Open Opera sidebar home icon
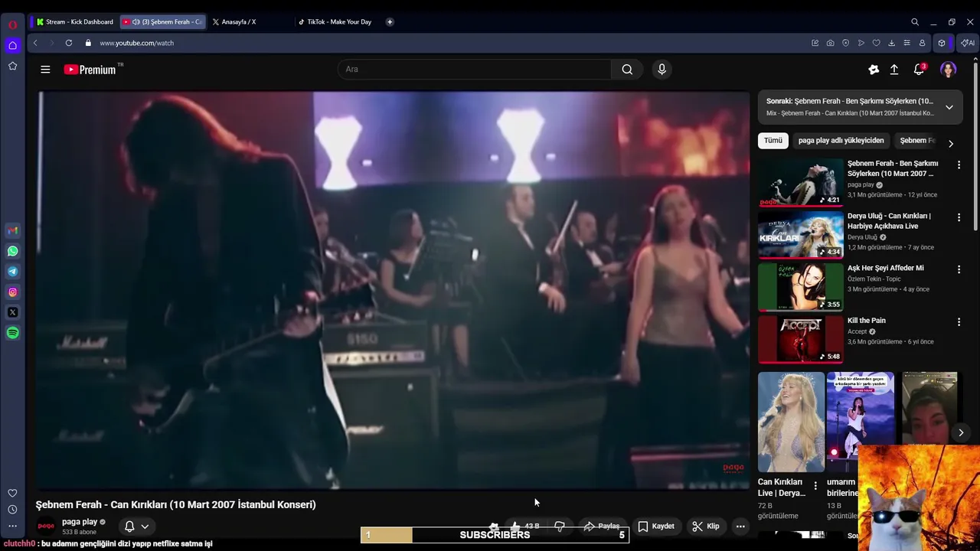The width and height of the screenshot is (980, 551). point(12,45)
